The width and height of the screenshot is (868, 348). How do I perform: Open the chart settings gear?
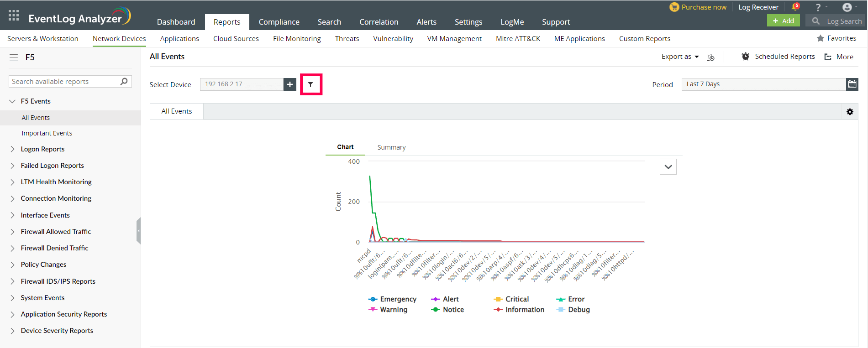point(850,112)
